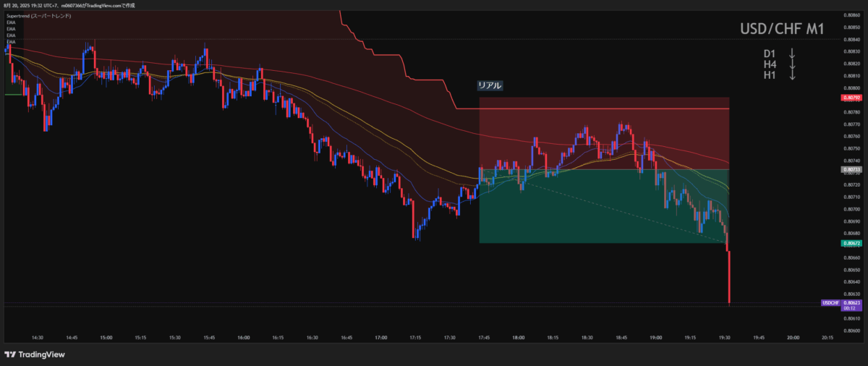Click the purple USDCHF symbol tag
Screen dimensions: 868x366
point(830,302)
